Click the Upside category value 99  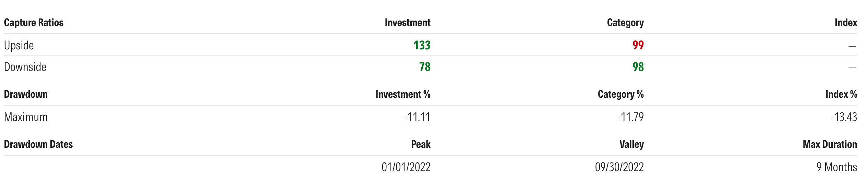point(638,45)
